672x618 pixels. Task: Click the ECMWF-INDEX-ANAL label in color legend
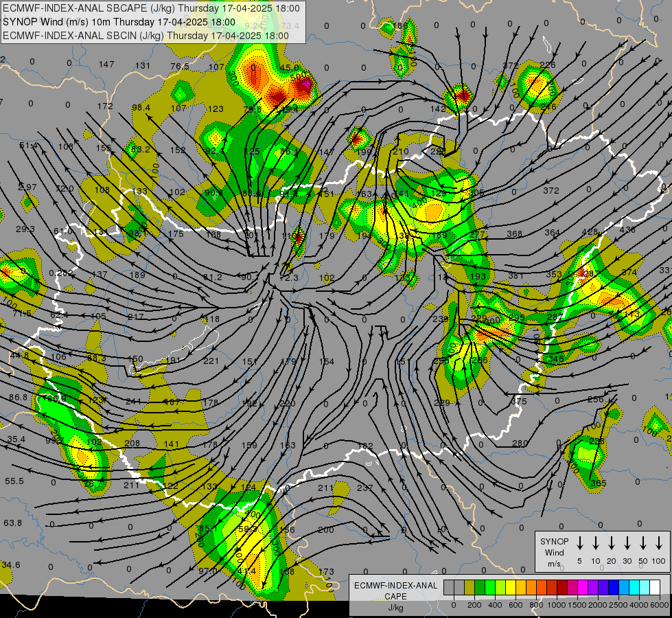pos(395,586)
